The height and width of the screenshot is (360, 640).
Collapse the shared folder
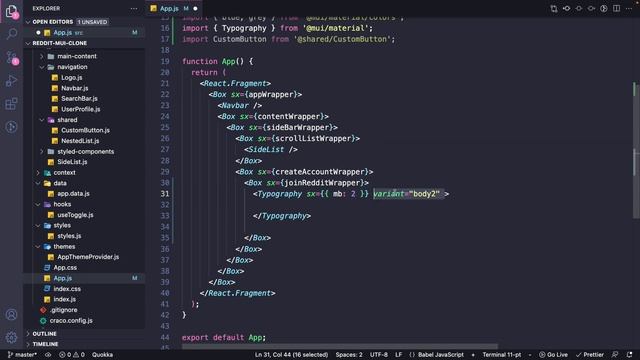(x=42, y=120)
